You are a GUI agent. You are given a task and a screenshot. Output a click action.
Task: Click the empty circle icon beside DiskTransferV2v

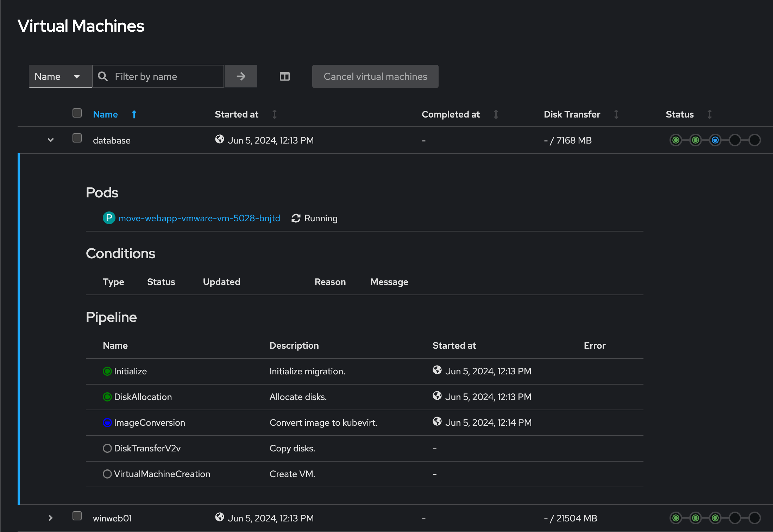(x=107, y=448)
